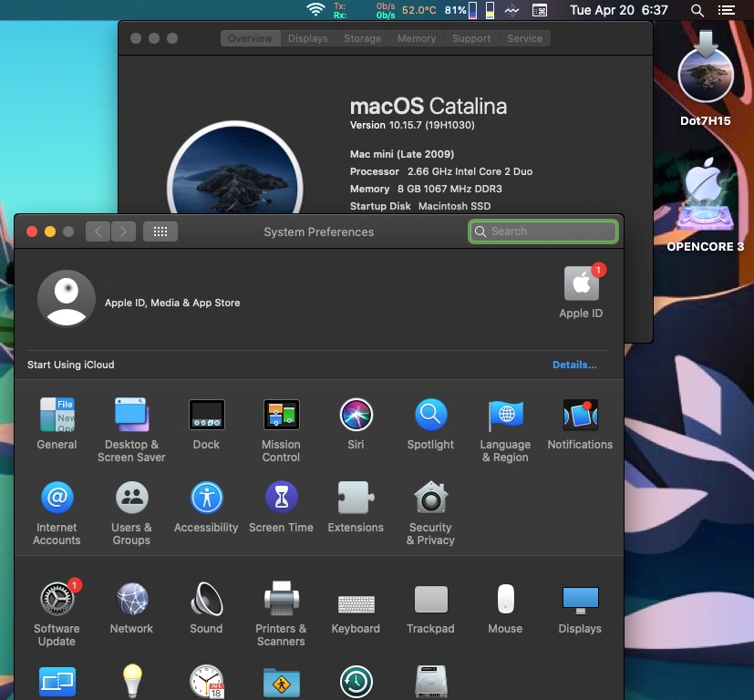Image resolution: width=754 pixels, height=700 pixels.
Task: Open Notifications preferences
Action: coord(581,415)
